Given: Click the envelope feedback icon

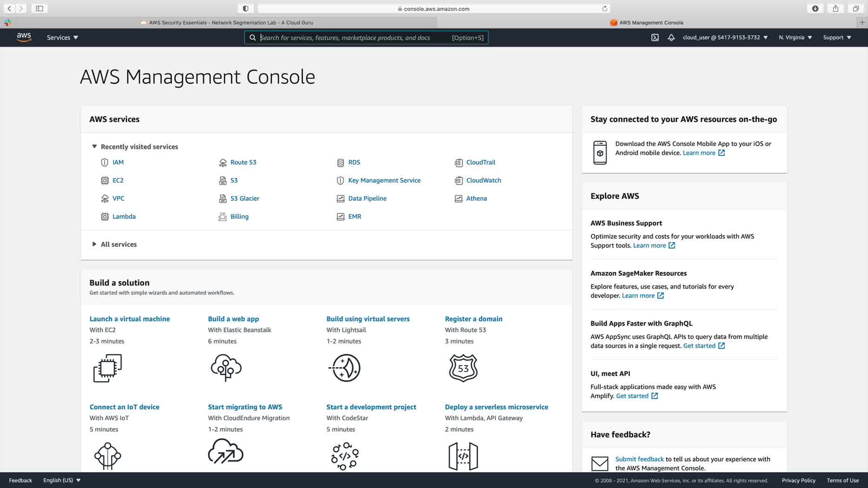Looking at the screenshot, I should [600, 463].
